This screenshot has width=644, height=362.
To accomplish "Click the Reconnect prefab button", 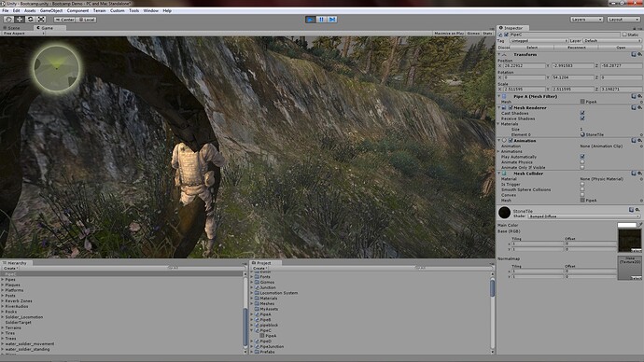I will 576,48.
